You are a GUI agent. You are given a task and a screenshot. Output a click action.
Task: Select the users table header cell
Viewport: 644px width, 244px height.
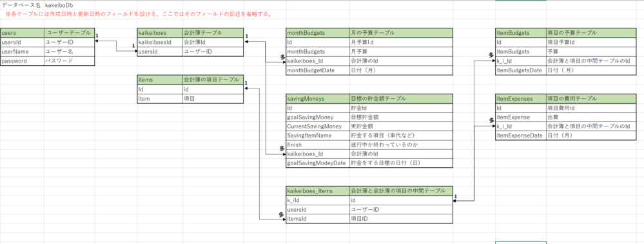pyautogui.click(x=22, y=33)
